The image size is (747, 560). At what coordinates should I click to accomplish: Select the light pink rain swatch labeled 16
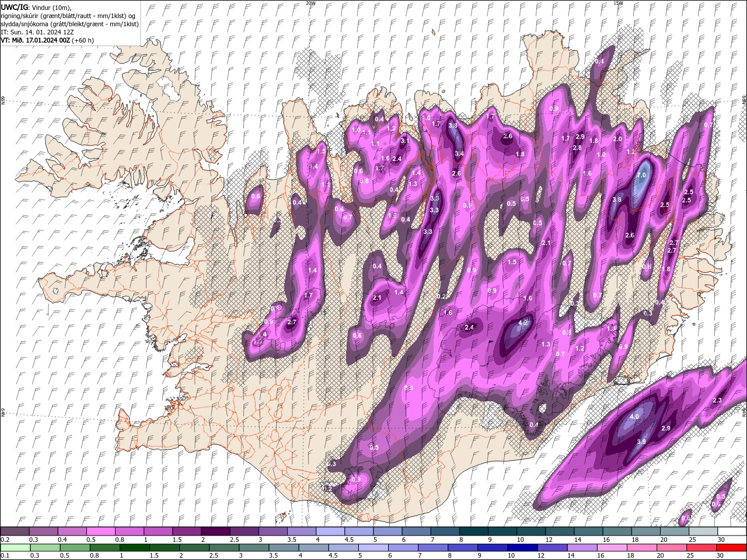coord(612,548)
